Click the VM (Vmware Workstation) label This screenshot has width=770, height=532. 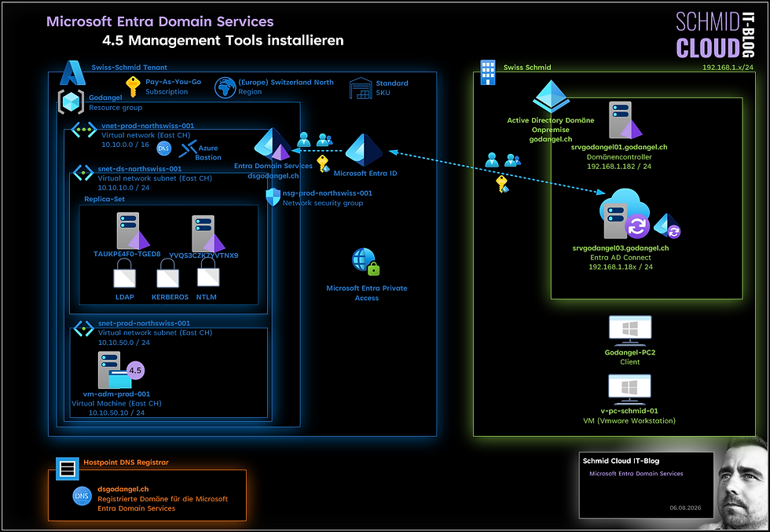click(x=629, y=420)
